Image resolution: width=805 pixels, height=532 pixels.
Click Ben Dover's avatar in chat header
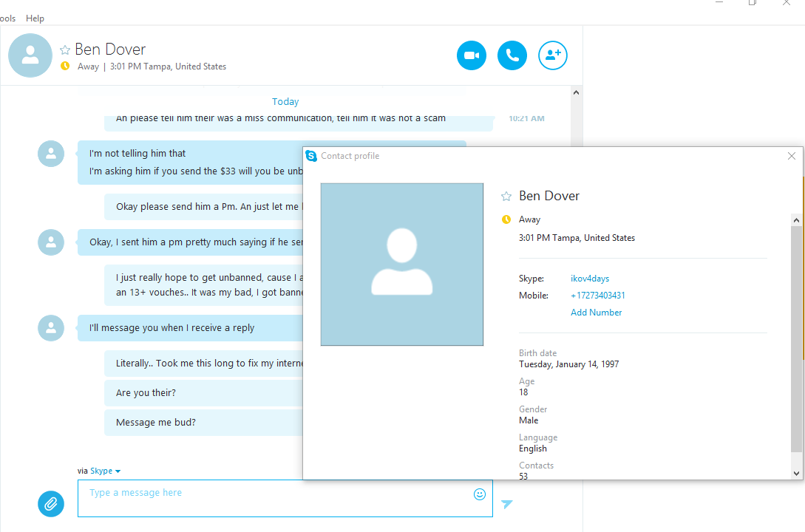30,55
